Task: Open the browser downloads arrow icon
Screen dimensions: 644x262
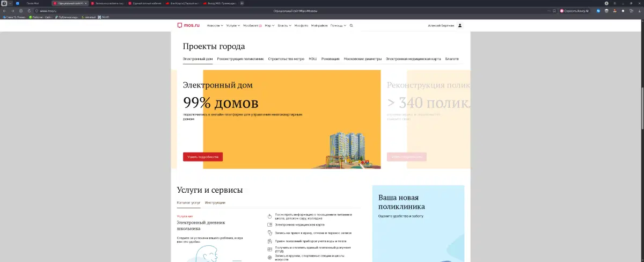Action: click(639, 10)
